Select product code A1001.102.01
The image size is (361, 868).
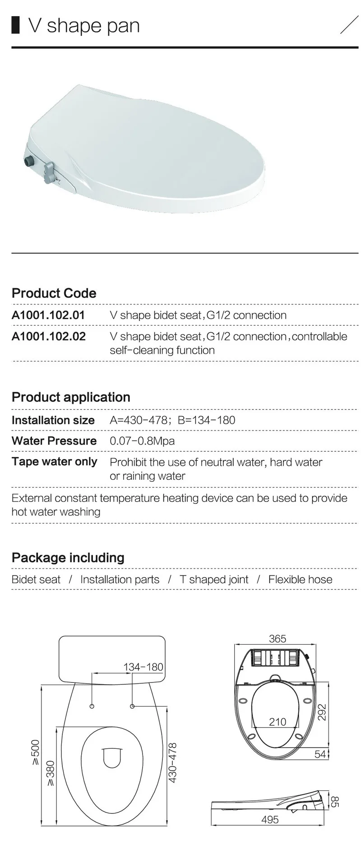(48, 315)
